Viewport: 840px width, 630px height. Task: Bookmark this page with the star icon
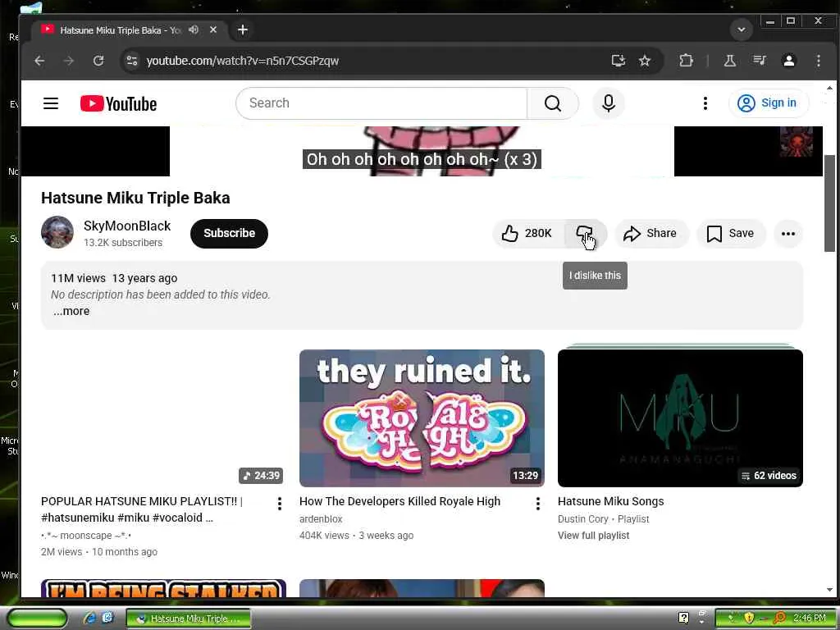tap(645, 61)
